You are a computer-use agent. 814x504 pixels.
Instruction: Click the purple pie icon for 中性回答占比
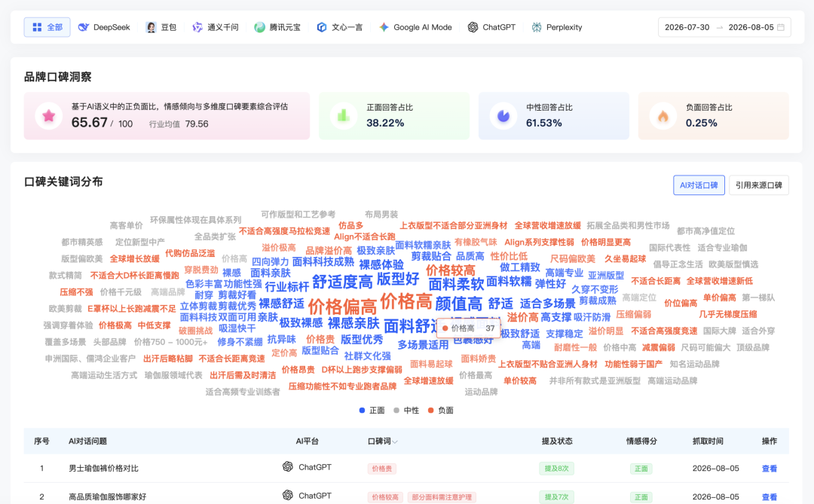pyautogui.click(x=503, y=116)
